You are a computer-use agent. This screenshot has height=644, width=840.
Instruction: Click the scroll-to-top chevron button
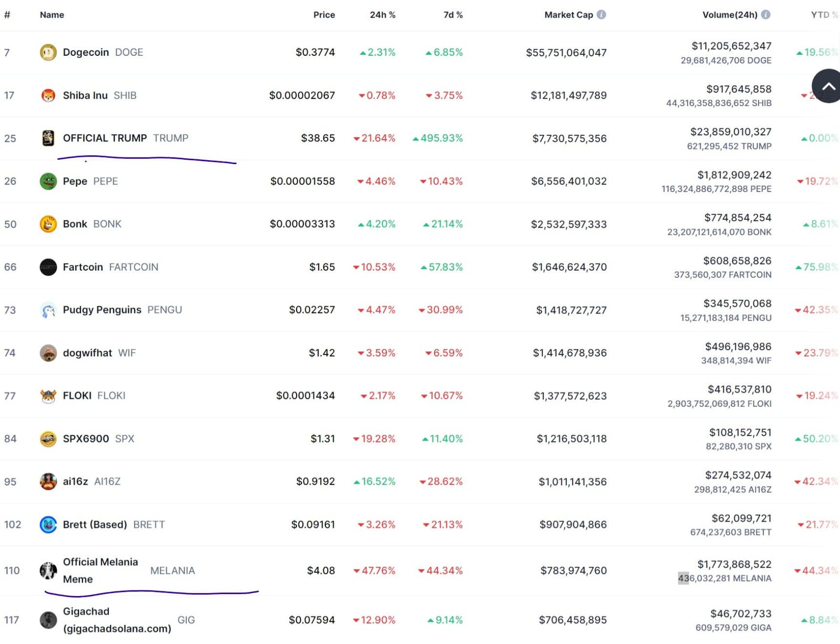click(x=828, y=86)
